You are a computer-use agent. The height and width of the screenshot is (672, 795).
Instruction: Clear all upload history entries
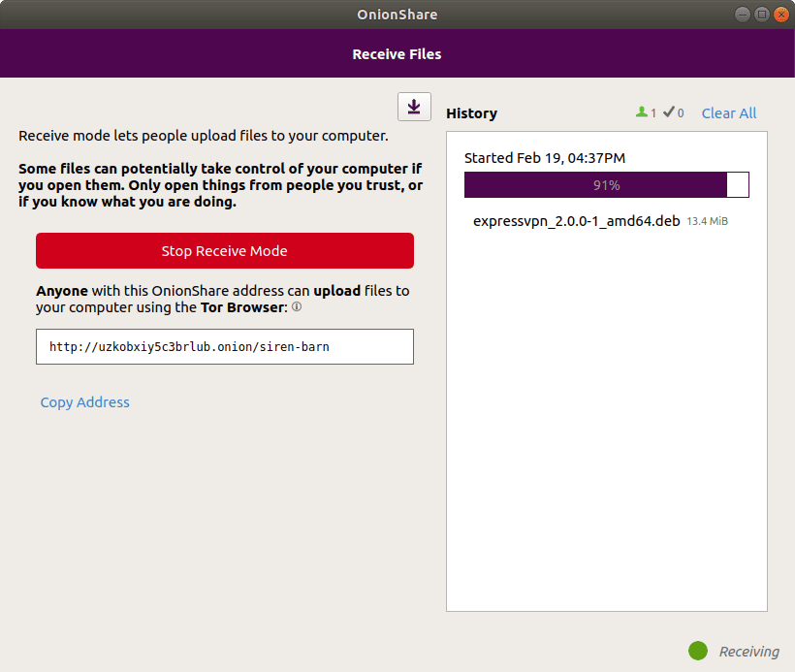pyautogui.click(x=728, y=113)
